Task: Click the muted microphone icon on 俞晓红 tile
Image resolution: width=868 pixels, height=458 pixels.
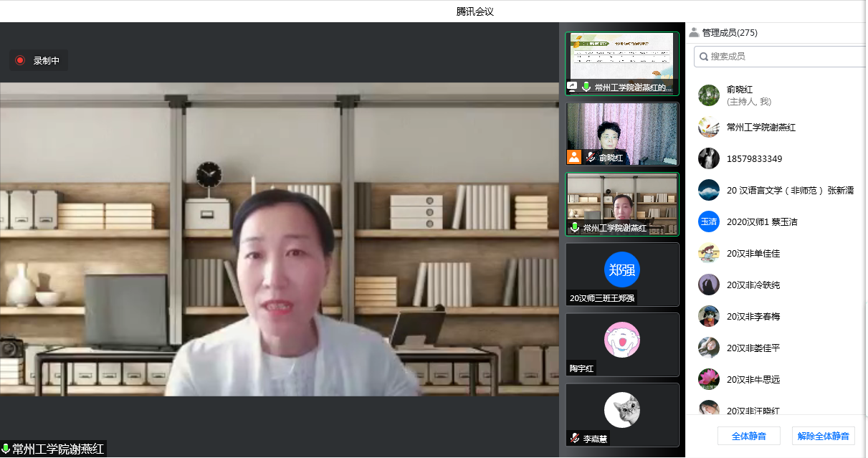Action: coord(590,158)
